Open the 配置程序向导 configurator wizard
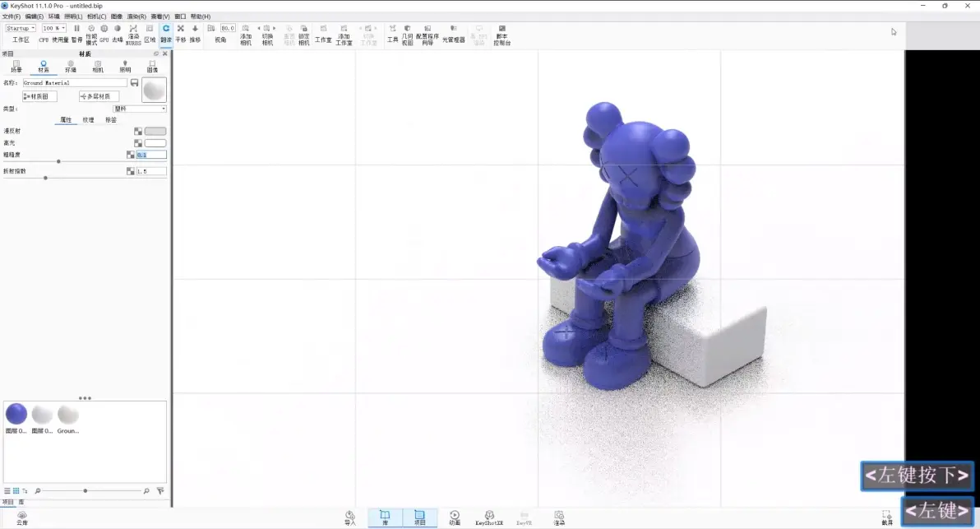This screenshot has height=529, width=980. click(x=428, y=35)
